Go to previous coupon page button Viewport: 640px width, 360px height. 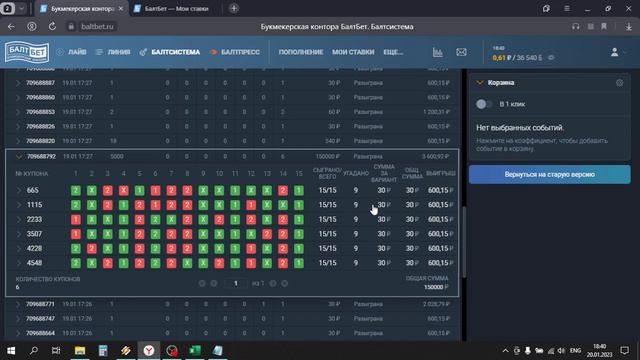click(x=213, y=283)
